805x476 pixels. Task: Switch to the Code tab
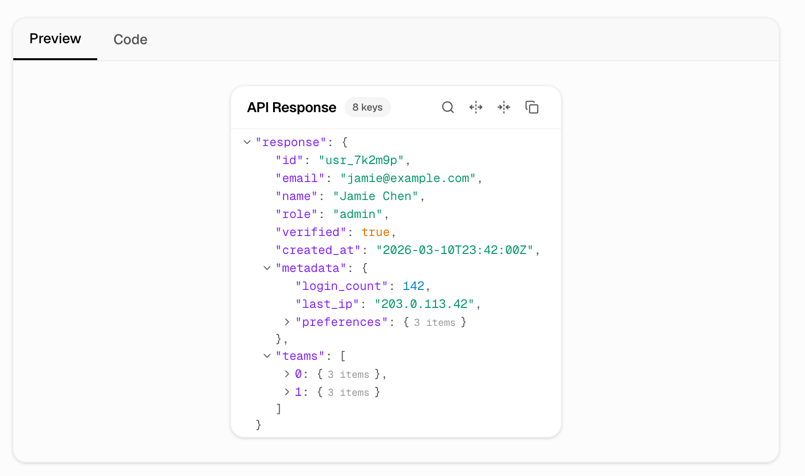coord(130,40)
